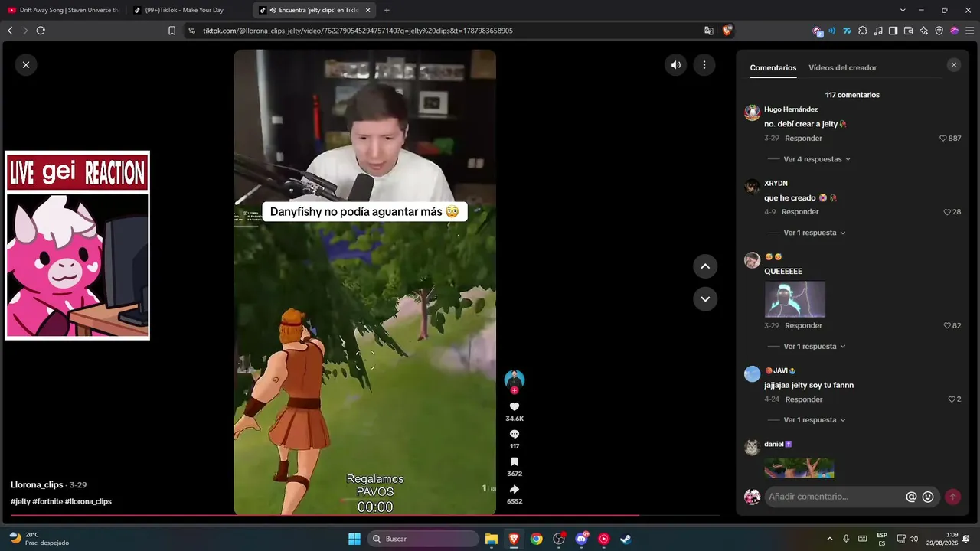Open the Brave Wallet icon

[x=909, y=31]
